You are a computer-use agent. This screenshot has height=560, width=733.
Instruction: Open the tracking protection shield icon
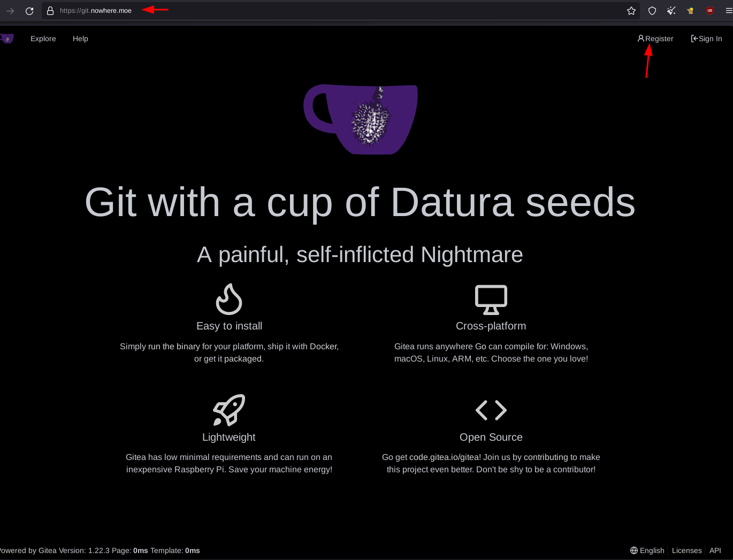coord(652,11)
